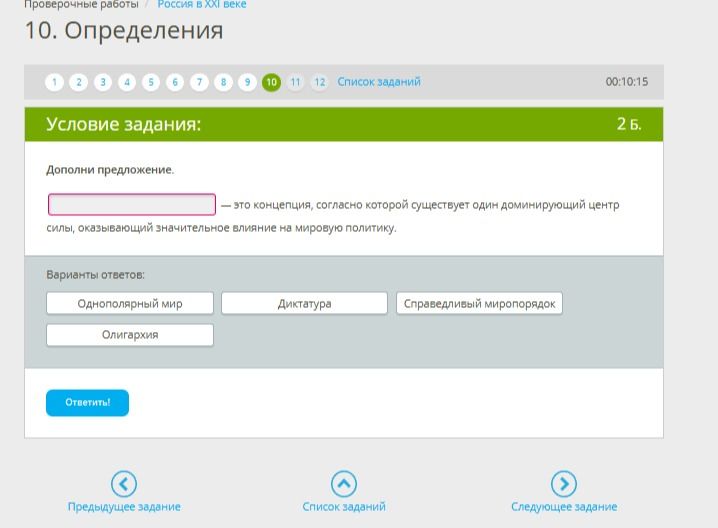Screen dimensions: 718x528
Task: Click the empty answer input box
Action: click(132, 204)
